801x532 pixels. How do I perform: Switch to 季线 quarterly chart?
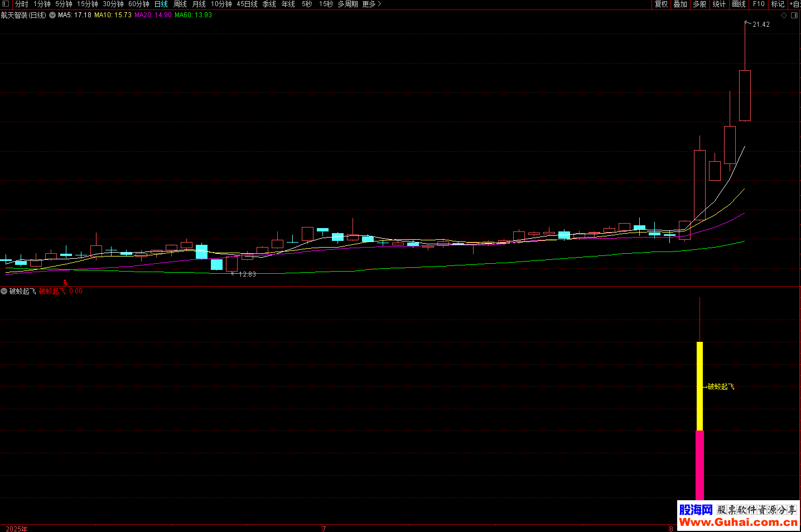click(269, 4)
